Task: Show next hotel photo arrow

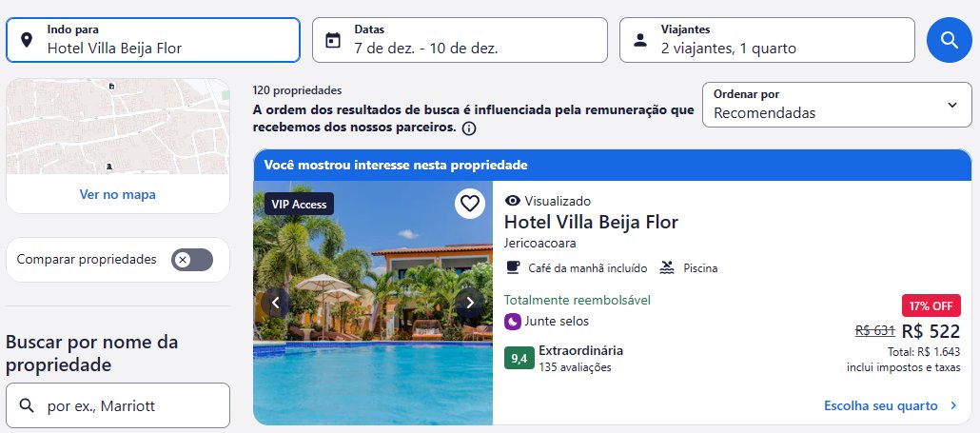Action: 470,303
